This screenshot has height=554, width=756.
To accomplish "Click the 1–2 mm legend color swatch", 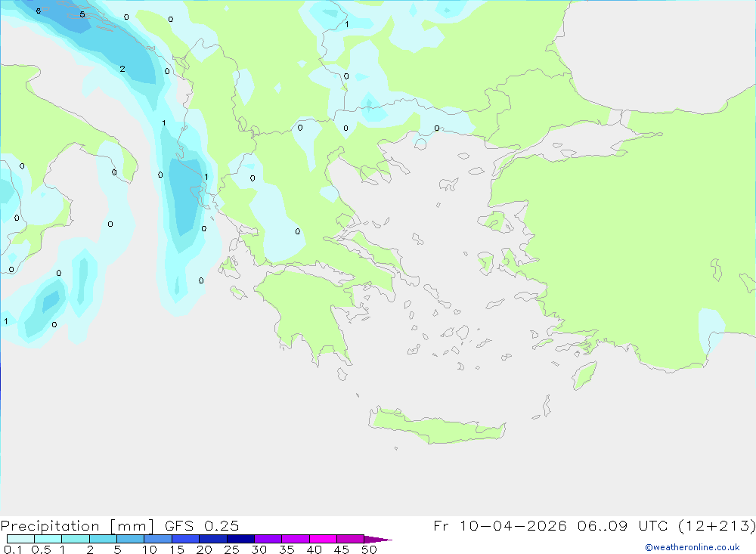I will [x=75, y=539].
